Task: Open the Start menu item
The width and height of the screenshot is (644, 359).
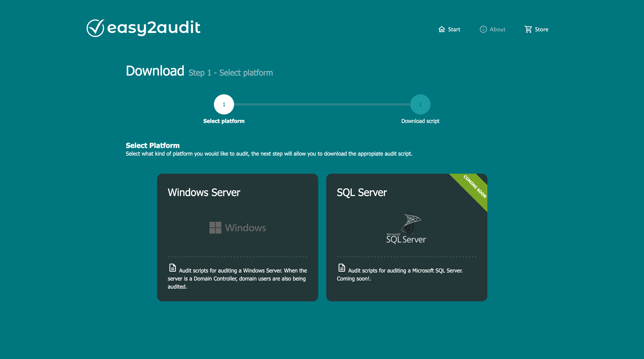Action: pos(454,30)
